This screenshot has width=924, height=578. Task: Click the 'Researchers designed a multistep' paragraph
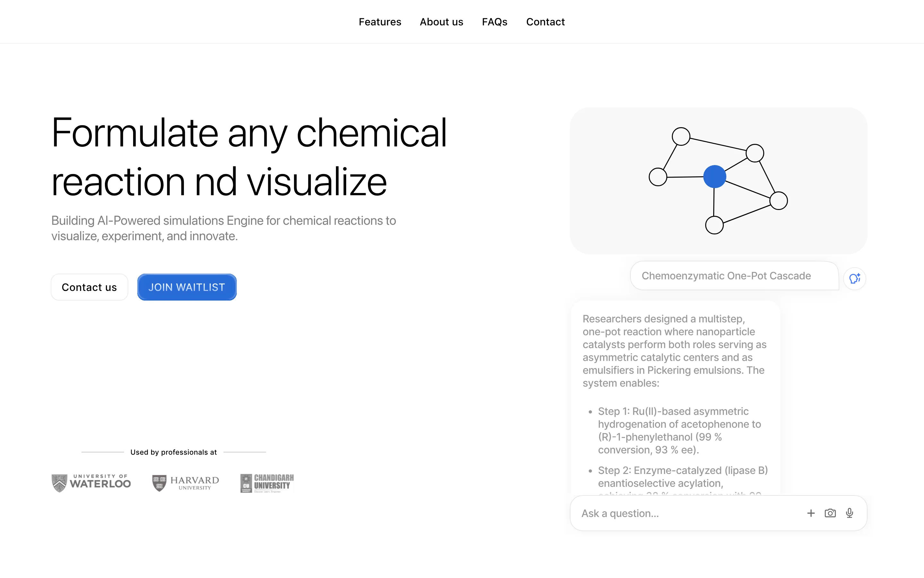pos(674,351)
